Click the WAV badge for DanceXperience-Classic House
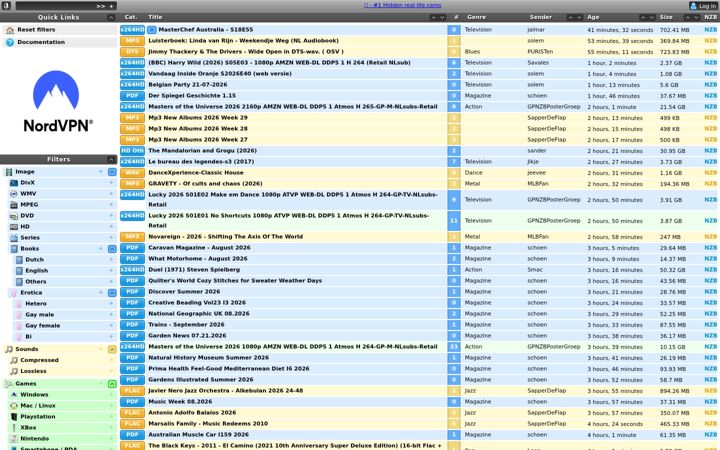Screen dimensions: 720x450 click(132, 173)
